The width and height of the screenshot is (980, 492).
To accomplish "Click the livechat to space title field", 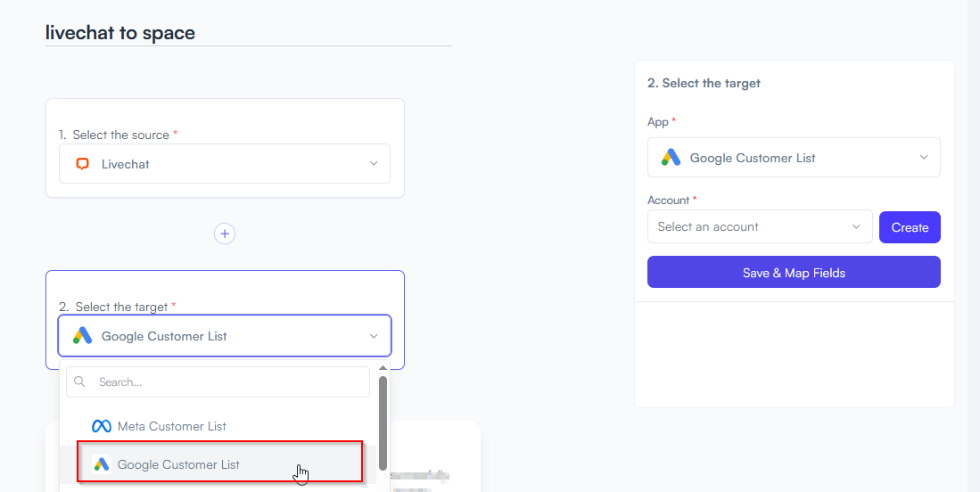I will pyautogui.click(x=248, y=32).
